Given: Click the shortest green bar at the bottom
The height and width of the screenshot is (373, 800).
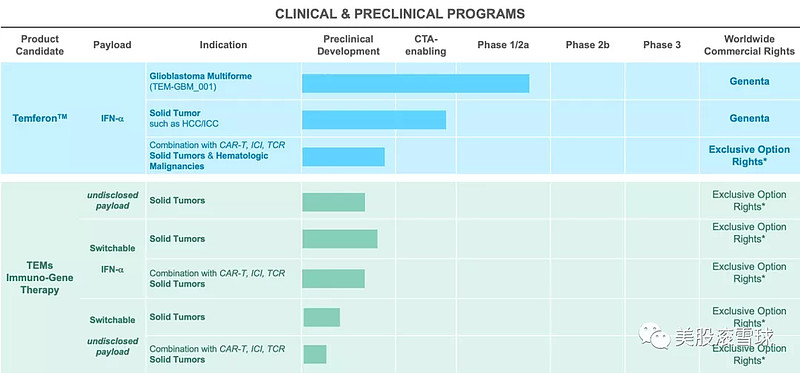Looking at the screenshot, I should tap(315, 354).
